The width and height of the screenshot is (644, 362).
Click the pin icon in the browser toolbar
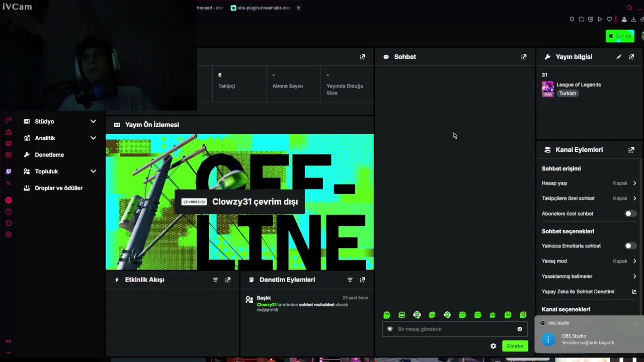pyautogui.click(x=572, y=20)
